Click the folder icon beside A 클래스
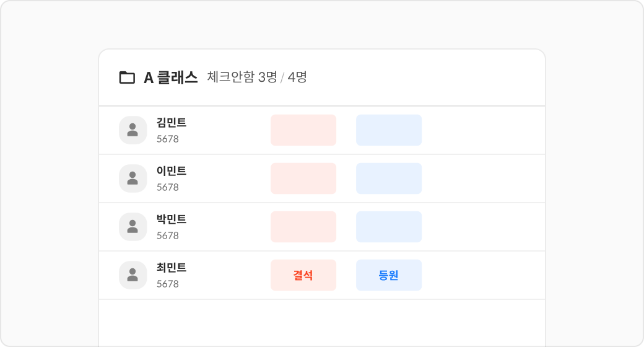The height and width of the screenshot is (347, 644). coord(127,77)
